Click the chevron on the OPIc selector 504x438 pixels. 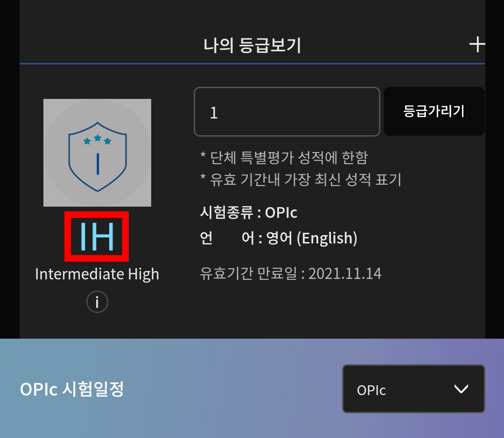(x=461, y=389)
